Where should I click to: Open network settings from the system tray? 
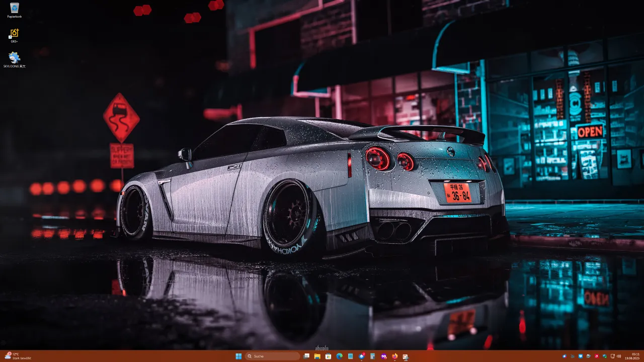[x=612, y=356]
